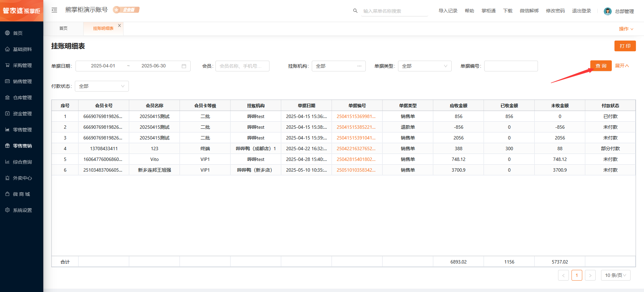
Task: Click the 零售管理 chart icon in sidebar
Action: point(7,129)
